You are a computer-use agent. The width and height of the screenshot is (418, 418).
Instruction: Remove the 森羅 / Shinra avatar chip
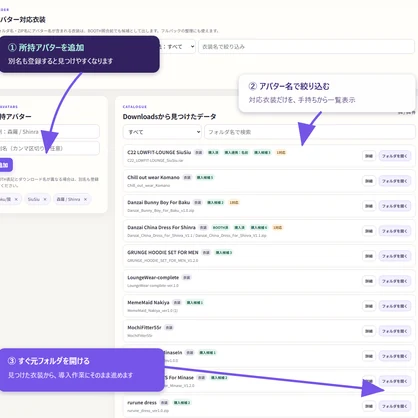point(85,199)
